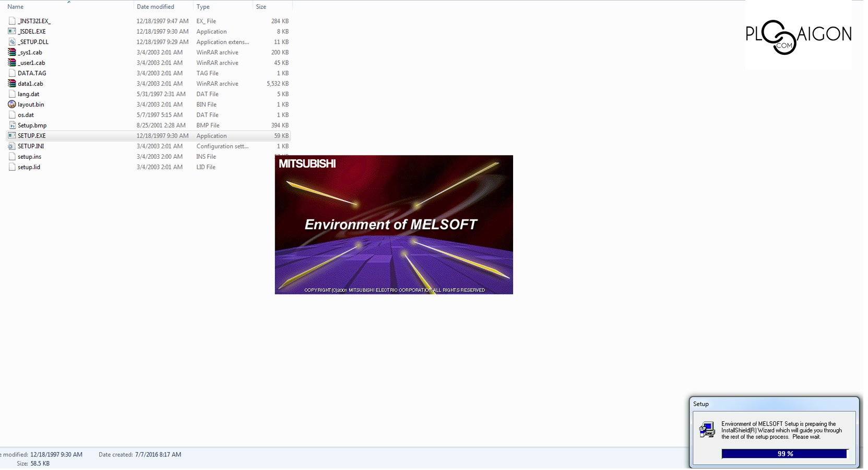Sort files by the Type column header
The height and width of the screenshot is (470, 868).
pos(203,7)
